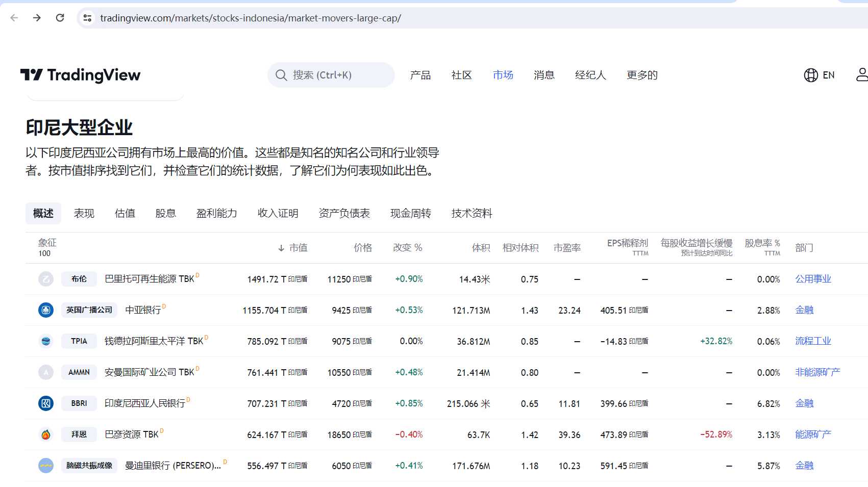Switch to the 收入证明 tab
This screenshot has width=868, height=487.
278,213
